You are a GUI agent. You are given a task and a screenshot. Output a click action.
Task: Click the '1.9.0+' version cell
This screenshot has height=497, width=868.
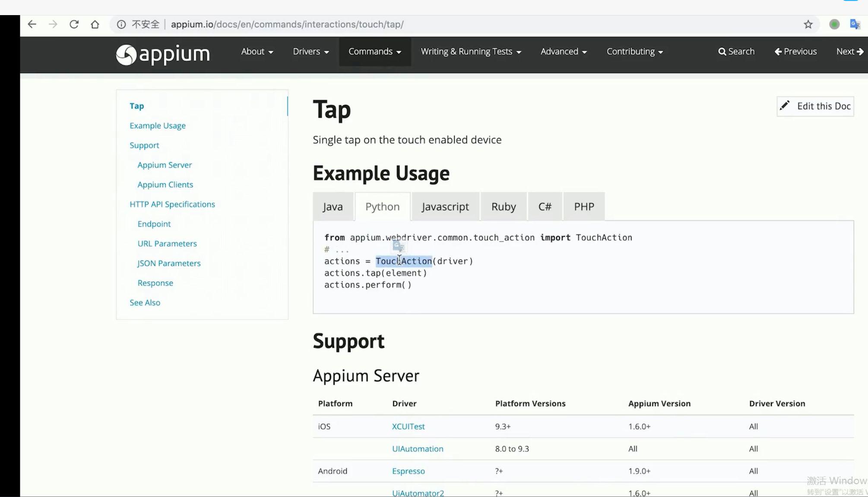tap(640, 471)
